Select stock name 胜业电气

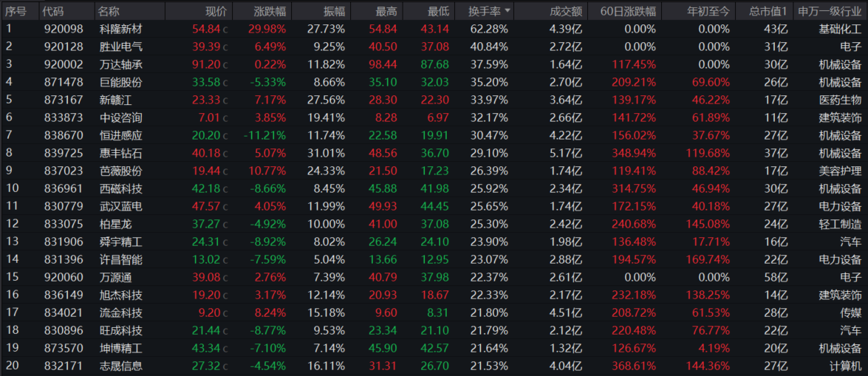pyautogui.click(x=120, y=47)
